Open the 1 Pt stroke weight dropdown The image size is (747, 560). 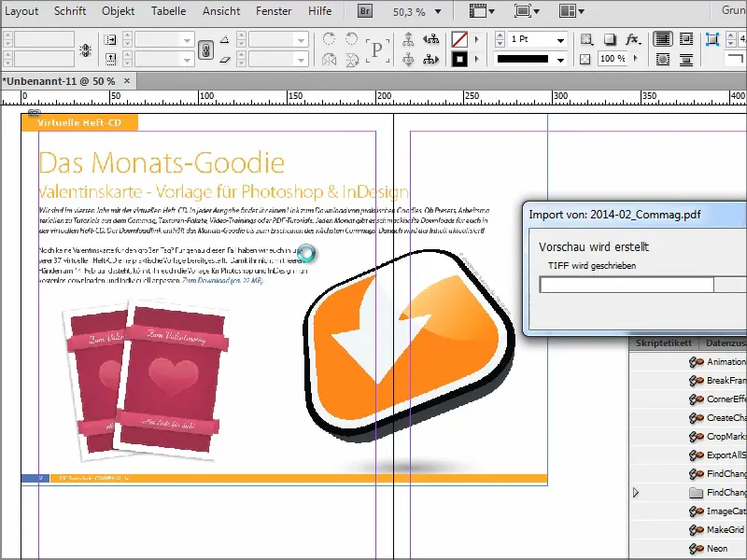[x=561, y=39]
